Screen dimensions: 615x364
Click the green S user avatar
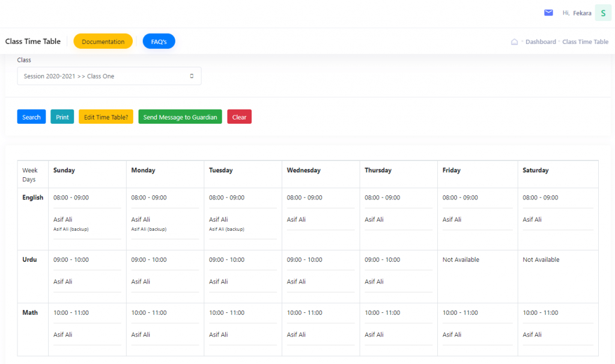pos(602,13)
